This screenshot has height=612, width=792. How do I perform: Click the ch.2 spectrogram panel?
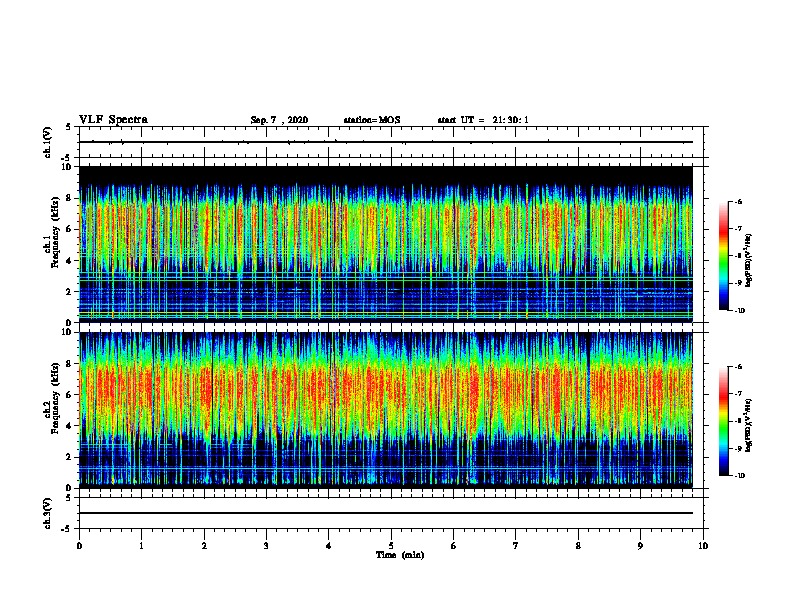(x=386, y=410)
